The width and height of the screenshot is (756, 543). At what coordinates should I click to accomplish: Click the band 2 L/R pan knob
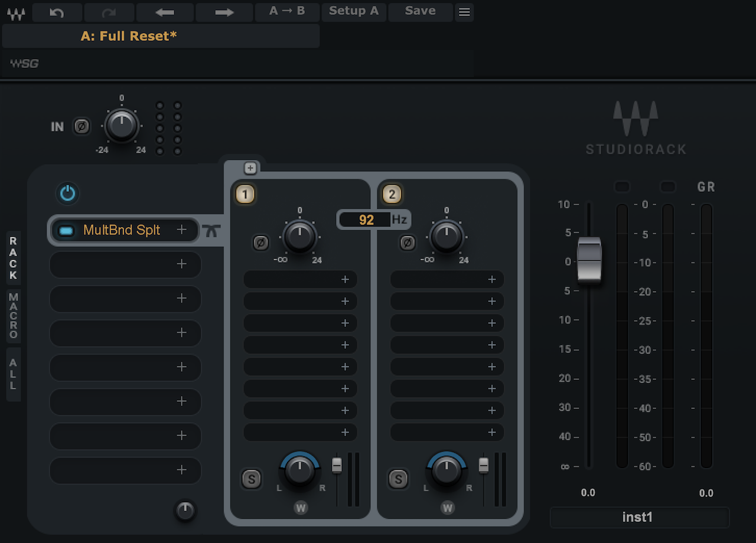pos(447,470)
